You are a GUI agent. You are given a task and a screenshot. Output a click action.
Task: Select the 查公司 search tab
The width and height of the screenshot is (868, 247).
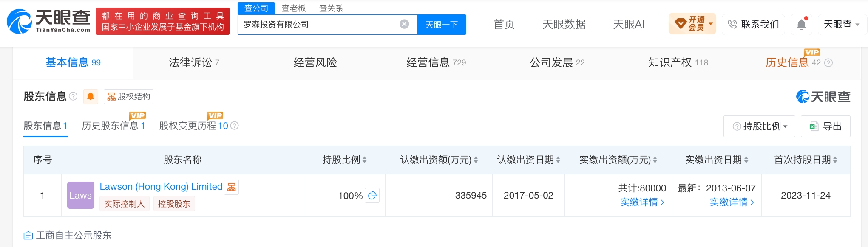point(256,8)
